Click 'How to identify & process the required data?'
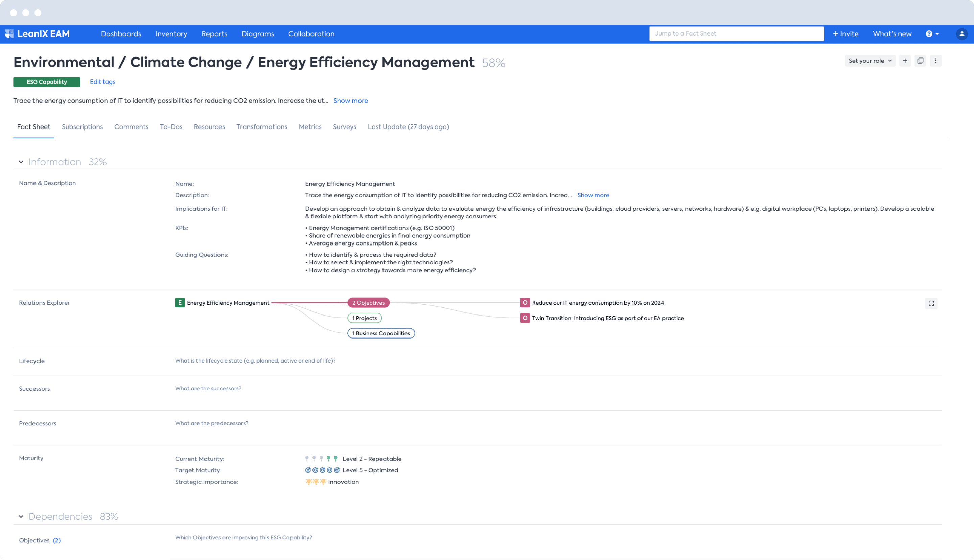 pyautogui.click(x=371, y=255)
